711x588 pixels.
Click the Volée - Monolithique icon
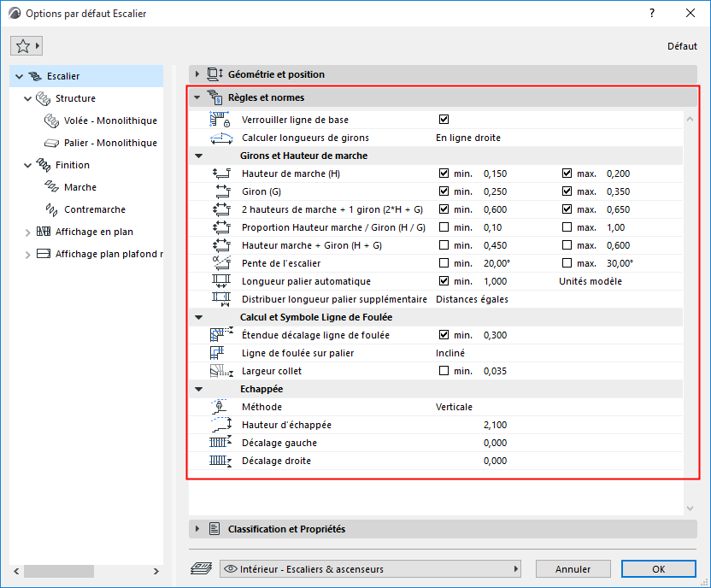click(51, 121)
